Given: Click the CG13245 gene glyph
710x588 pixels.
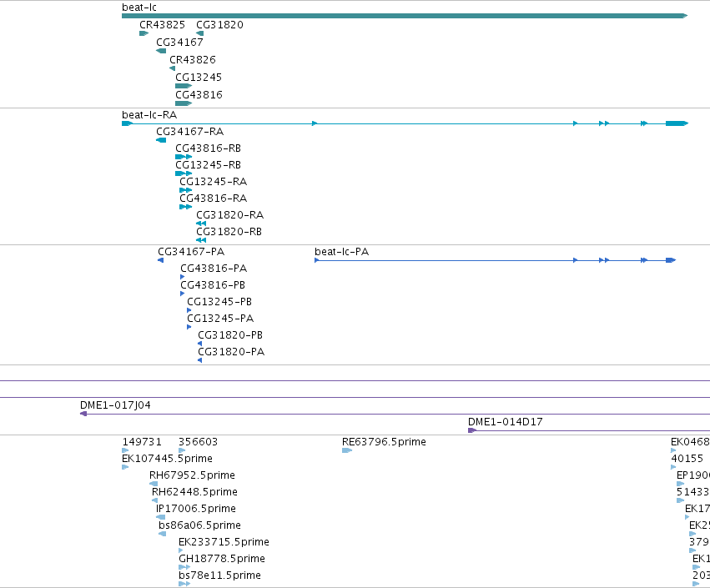Looking at the screenshot, I should (x=184, y=86).
